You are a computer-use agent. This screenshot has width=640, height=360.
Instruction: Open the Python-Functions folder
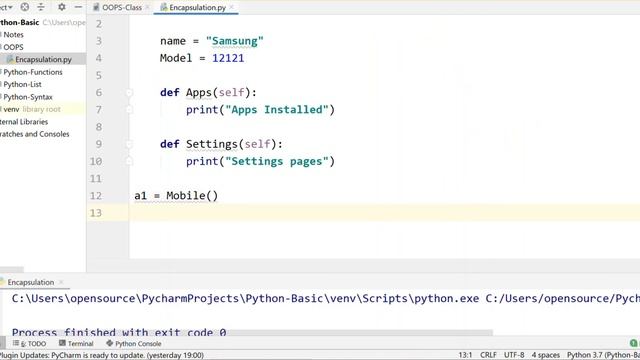click(33, 72)
